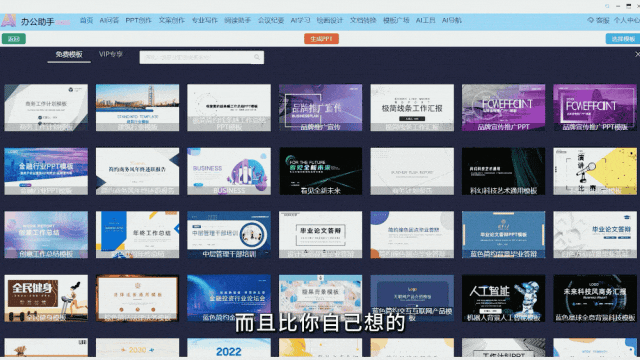Close the template panel with X
Image resolution: width=640 pixels, height=360 pixels.
tap(637, 54)
